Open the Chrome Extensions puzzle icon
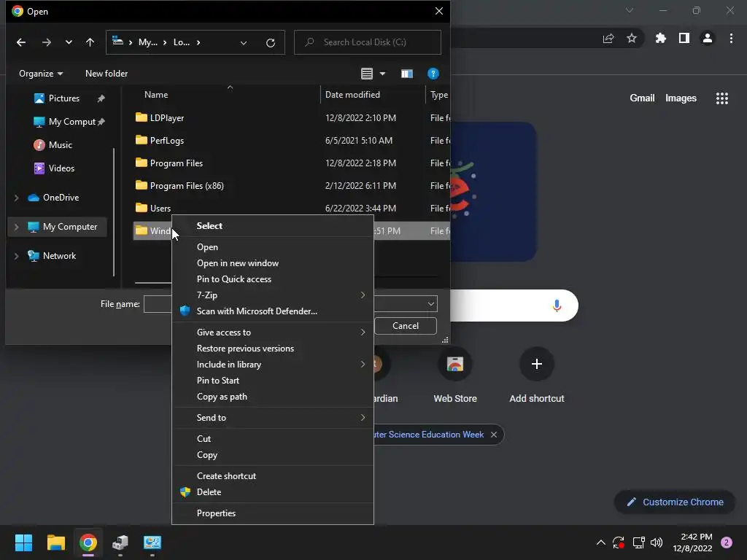Image resolution: width=747 pixels, height=560 pixels. (x=660, y=38)
